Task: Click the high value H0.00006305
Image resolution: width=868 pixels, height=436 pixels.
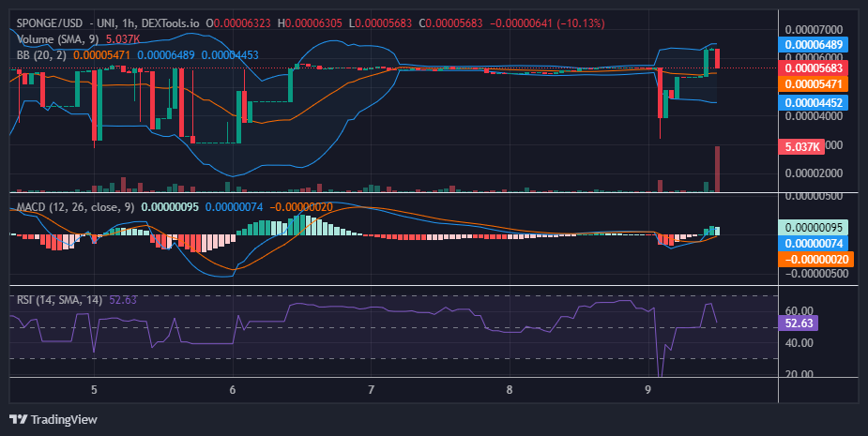Action: [310, 23]
